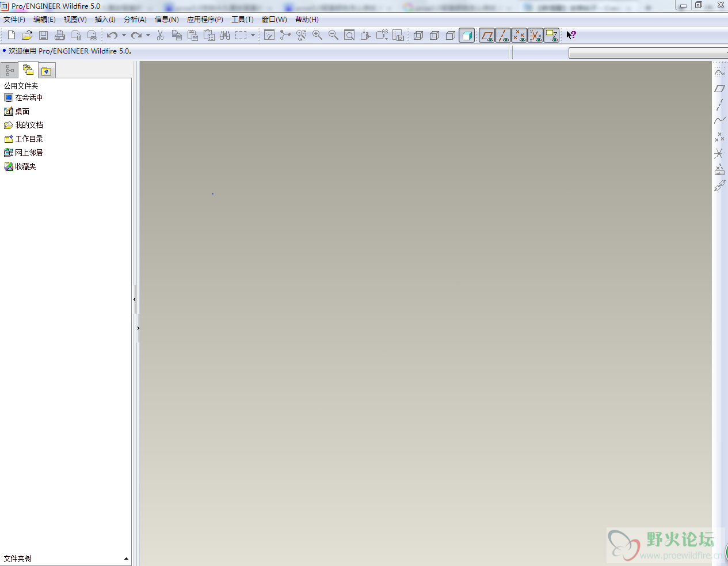Open the 我的文档 folder entry
The height and width of the screenshot is (566, 728).
(x=24, y=125)
